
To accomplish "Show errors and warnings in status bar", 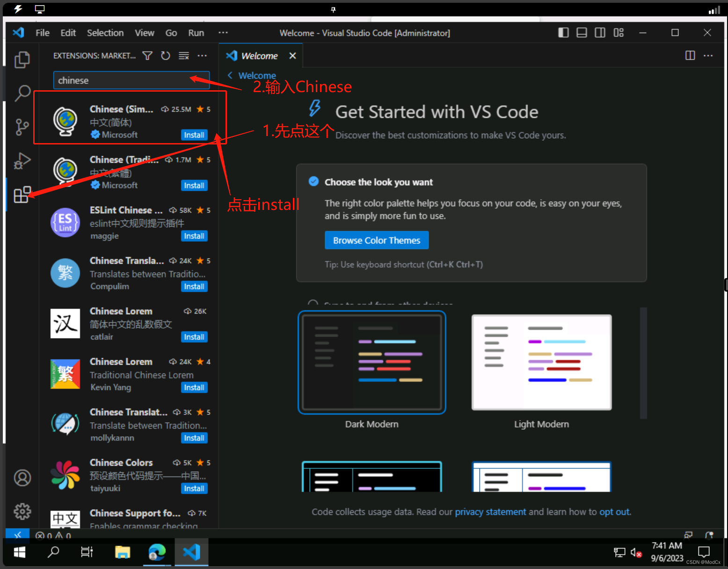I will (x=53, y=535).
